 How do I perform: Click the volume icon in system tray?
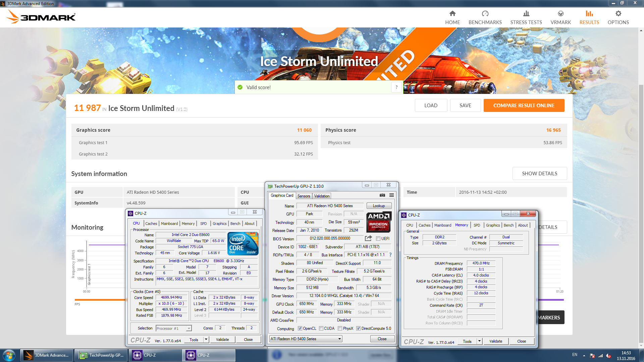tap(608, 356)
